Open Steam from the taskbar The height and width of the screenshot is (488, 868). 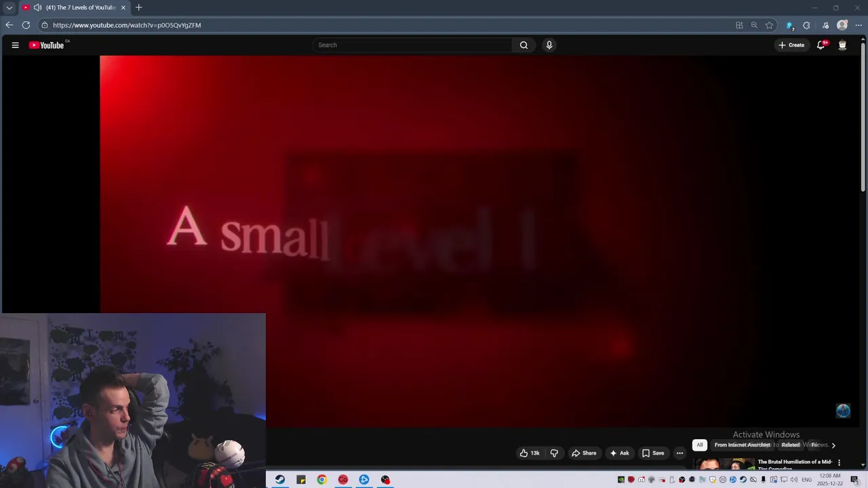coord(280,480)
